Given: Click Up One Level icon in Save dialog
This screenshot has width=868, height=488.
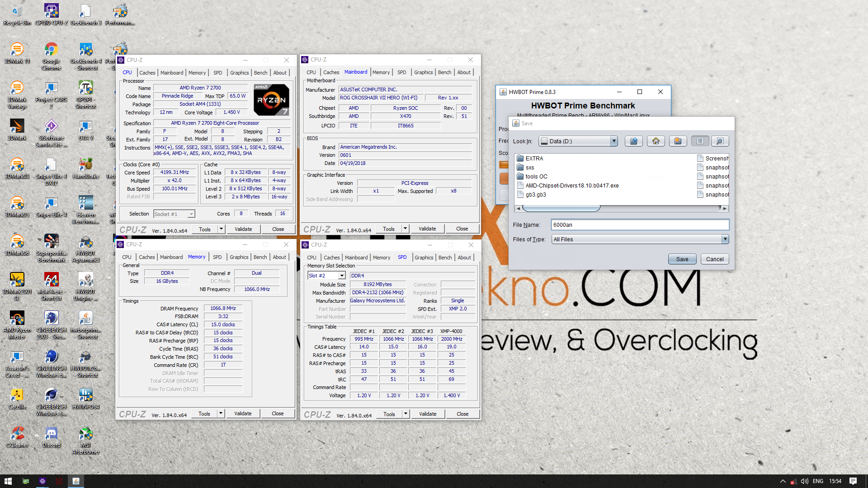Looking at the screenshot, I should coord(634,141).
